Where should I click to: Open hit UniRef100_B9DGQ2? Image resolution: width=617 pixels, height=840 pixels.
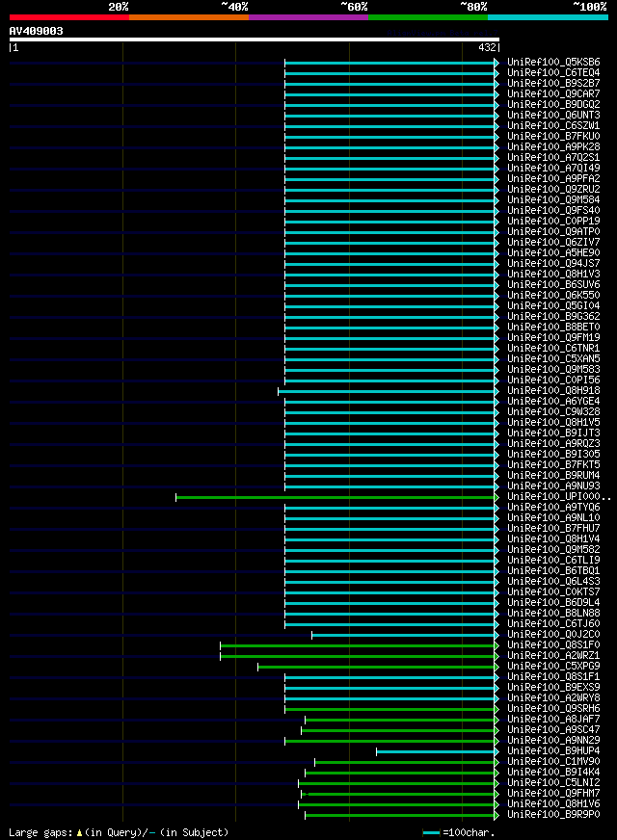click(553, 104)
